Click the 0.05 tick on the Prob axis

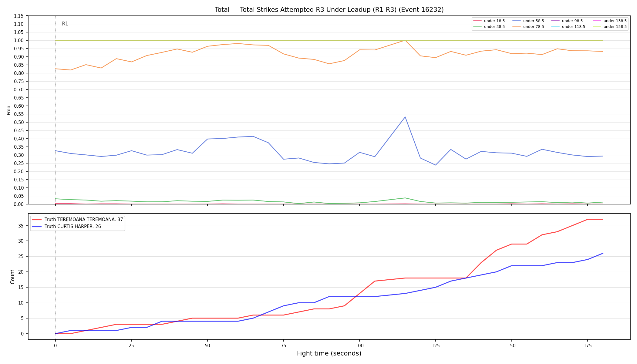[x=19, y=196]
